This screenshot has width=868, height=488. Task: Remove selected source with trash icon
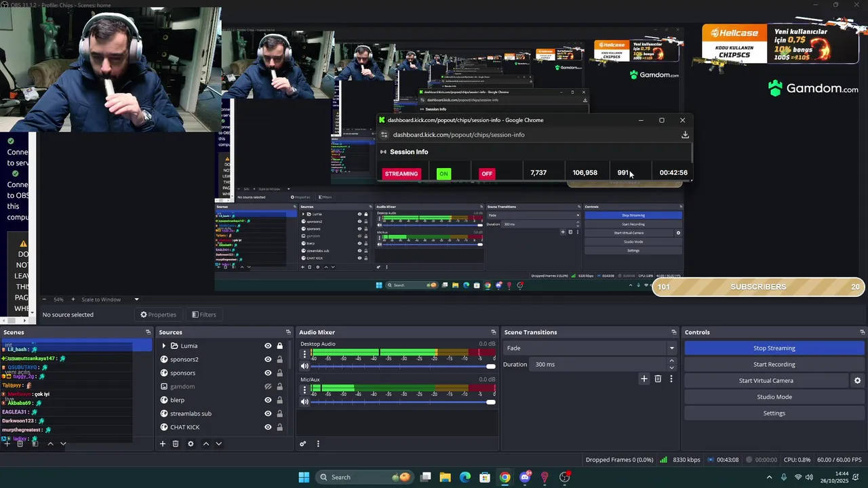(176, 443)
